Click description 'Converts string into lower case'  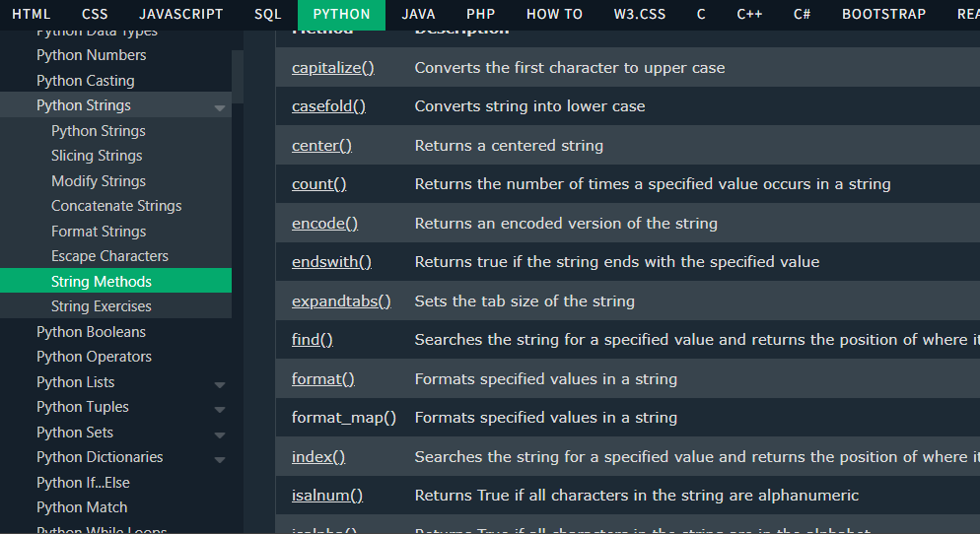(530, 106)
